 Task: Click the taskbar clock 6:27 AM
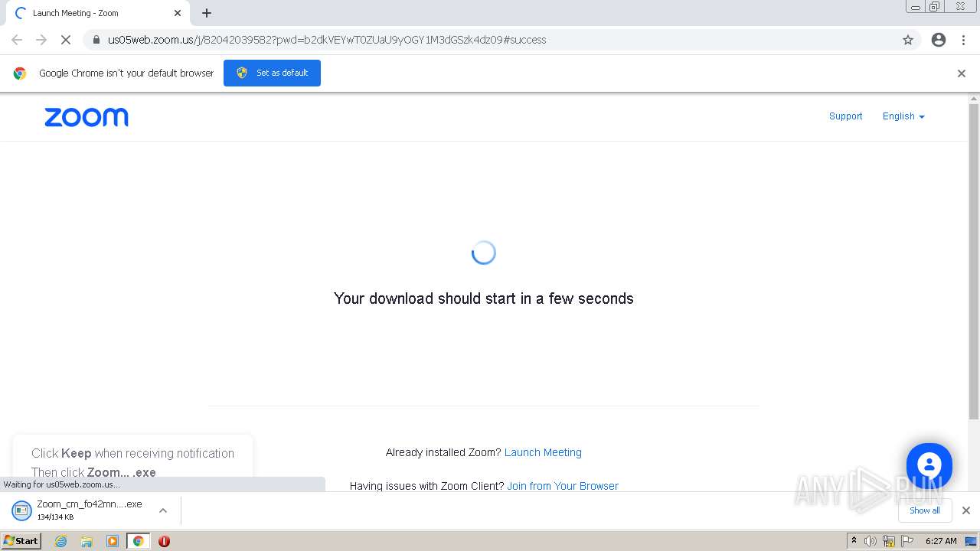pos(941,541)
